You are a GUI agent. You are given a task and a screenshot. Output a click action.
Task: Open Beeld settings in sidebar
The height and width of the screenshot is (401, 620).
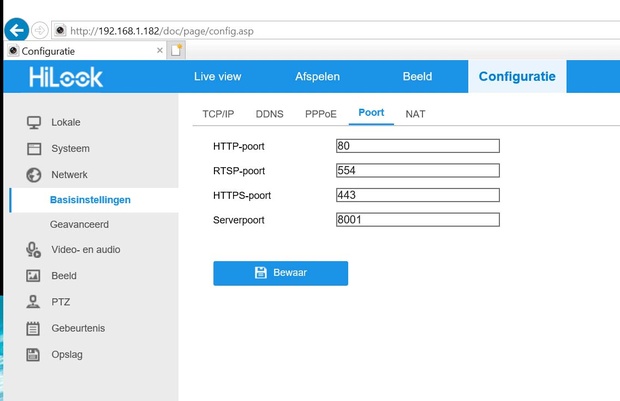pyautogui.click(x=64, y=276)
